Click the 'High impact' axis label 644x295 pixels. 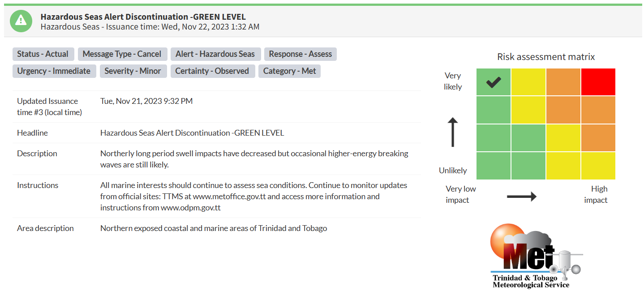[x=596, y=194]
